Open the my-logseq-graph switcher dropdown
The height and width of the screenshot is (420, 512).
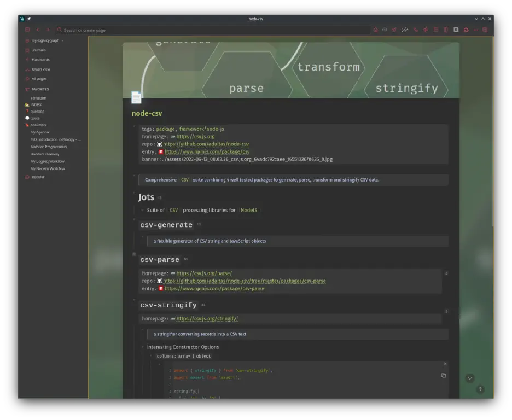click(45, 41)
